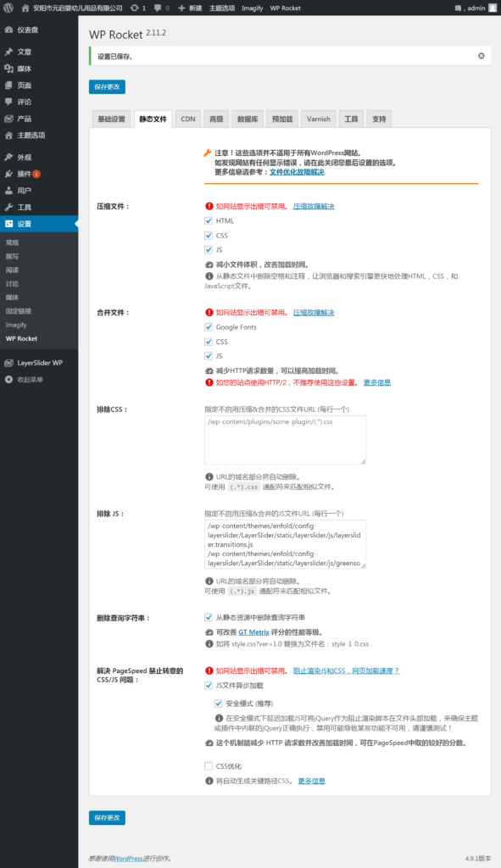Open 常规 settings submenu
501x868 pixels.
(x=12, y=242)
